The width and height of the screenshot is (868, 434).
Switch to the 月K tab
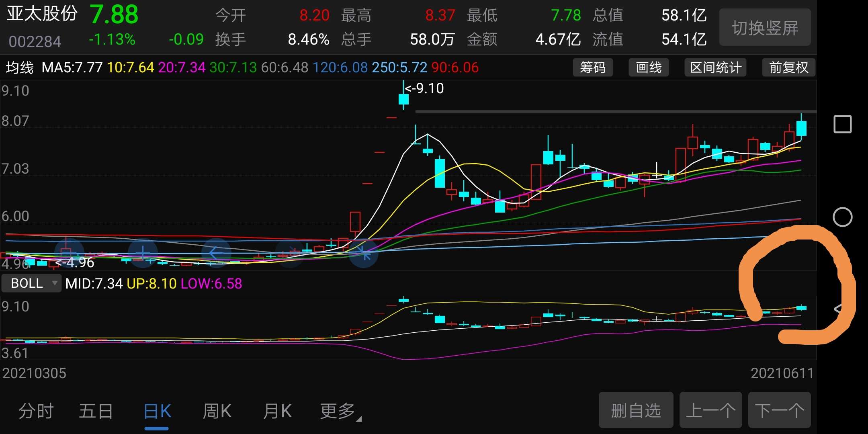tap(277, 411)
